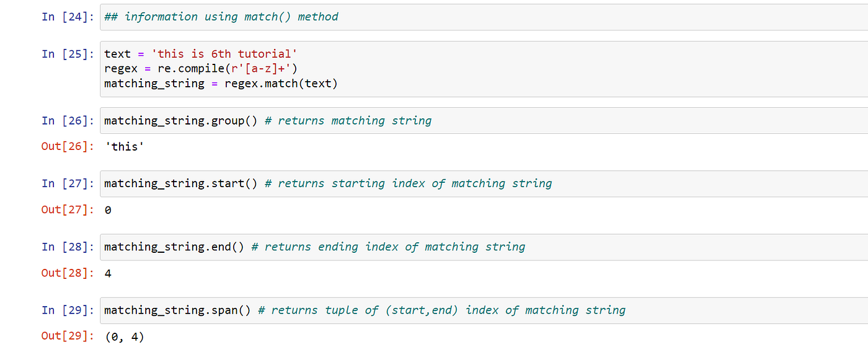Click the Out[26] output prompt
The image size is (868, 360).
(x=67, y=146)
